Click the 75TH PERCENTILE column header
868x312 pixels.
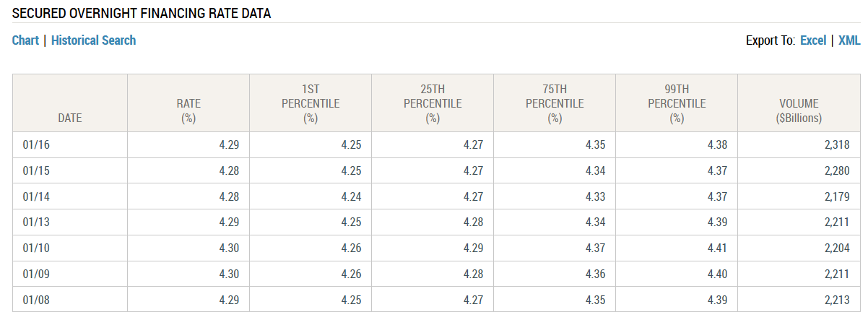point(555,103)
